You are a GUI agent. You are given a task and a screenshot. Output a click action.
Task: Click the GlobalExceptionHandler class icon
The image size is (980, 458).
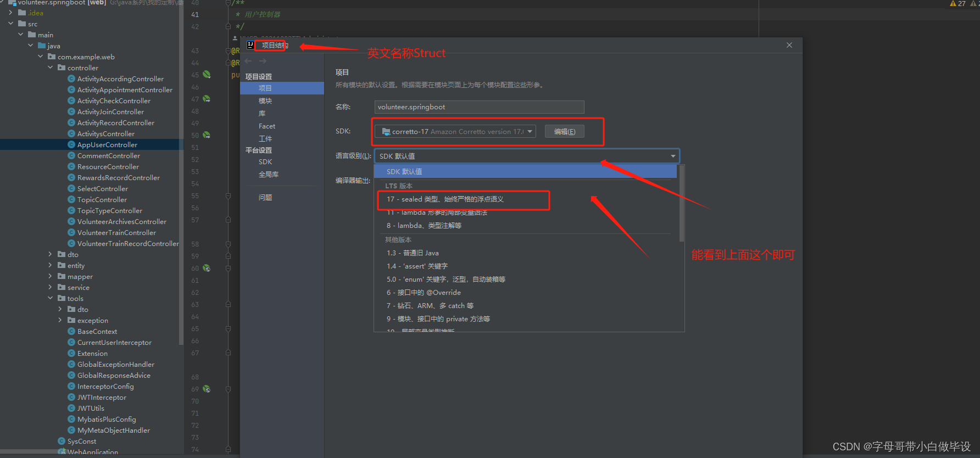point(71,365)
